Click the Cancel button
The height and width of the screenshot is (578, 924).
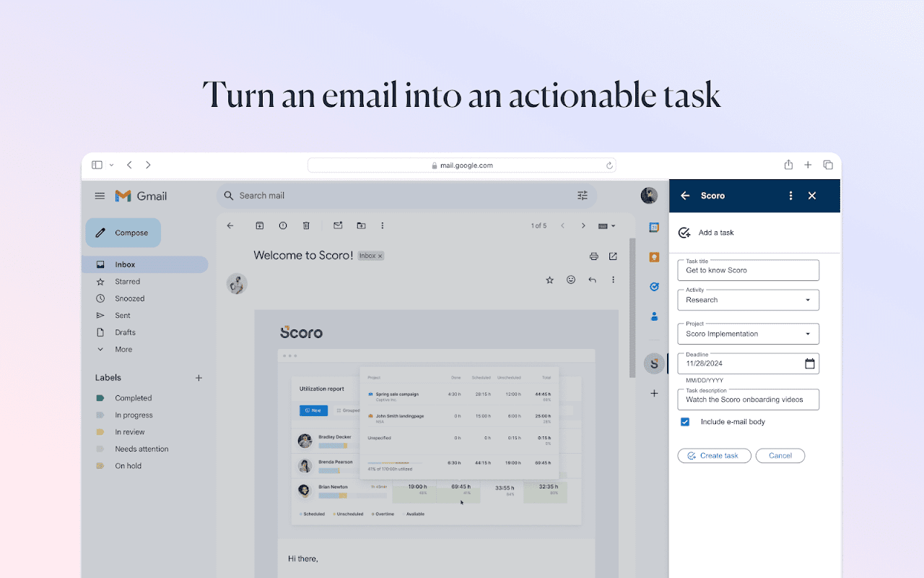(780, 456)
